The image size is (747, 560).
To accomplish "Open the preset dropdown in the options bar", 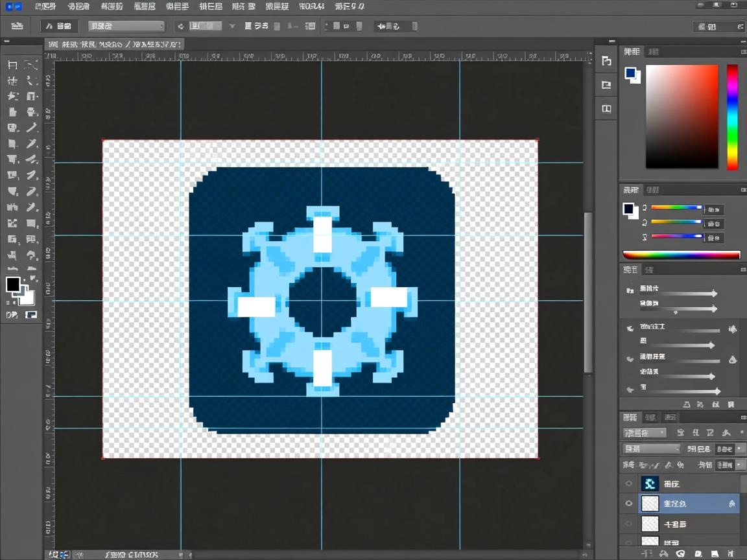I will [126, 26].
